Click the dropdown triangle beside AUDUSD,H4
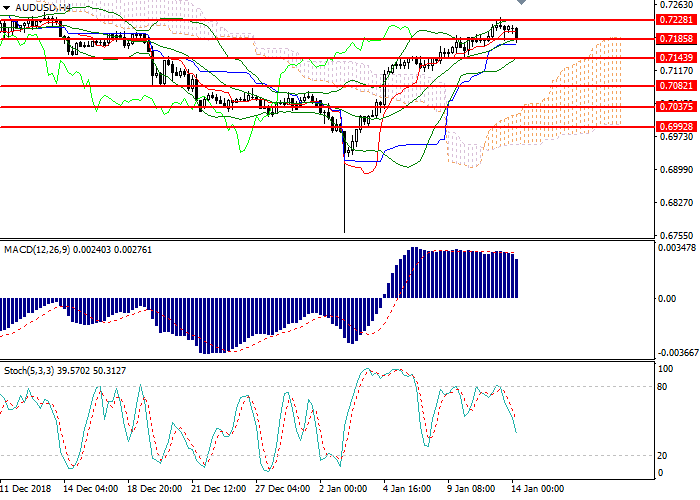 click(8, 7)
